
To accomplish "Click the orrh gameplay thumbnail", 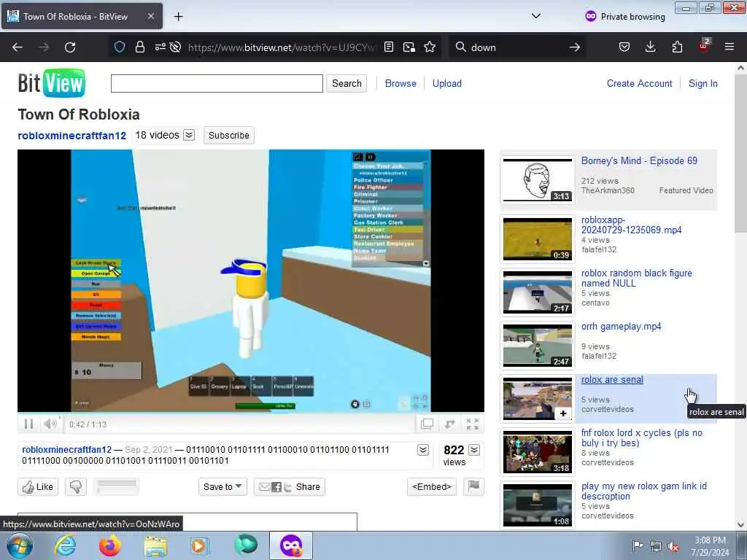I will click(x=538, y=346).
